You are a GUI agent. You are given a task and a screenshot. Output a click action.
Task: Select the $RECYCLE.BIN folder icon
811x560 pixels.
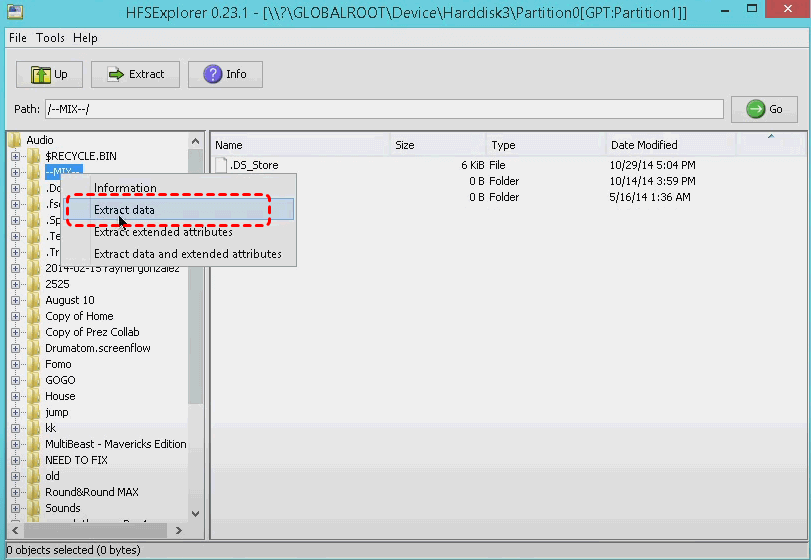34,156
